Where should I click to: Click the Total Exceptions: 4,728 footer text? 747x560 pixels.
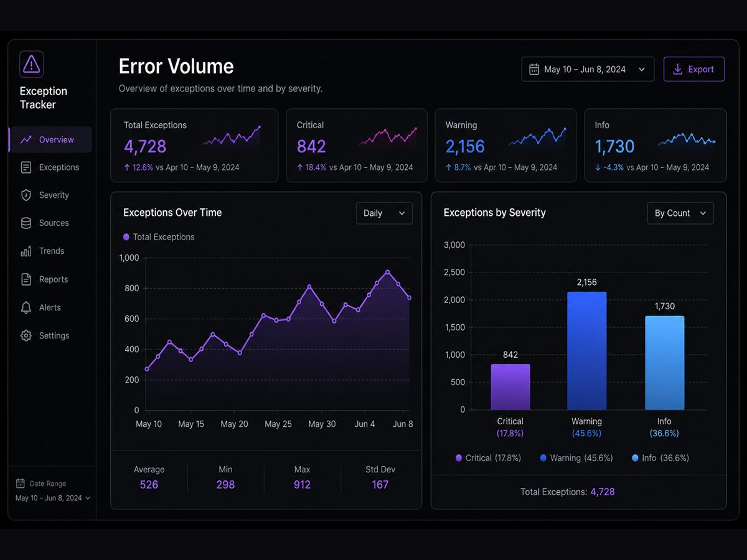pos(568,492)
